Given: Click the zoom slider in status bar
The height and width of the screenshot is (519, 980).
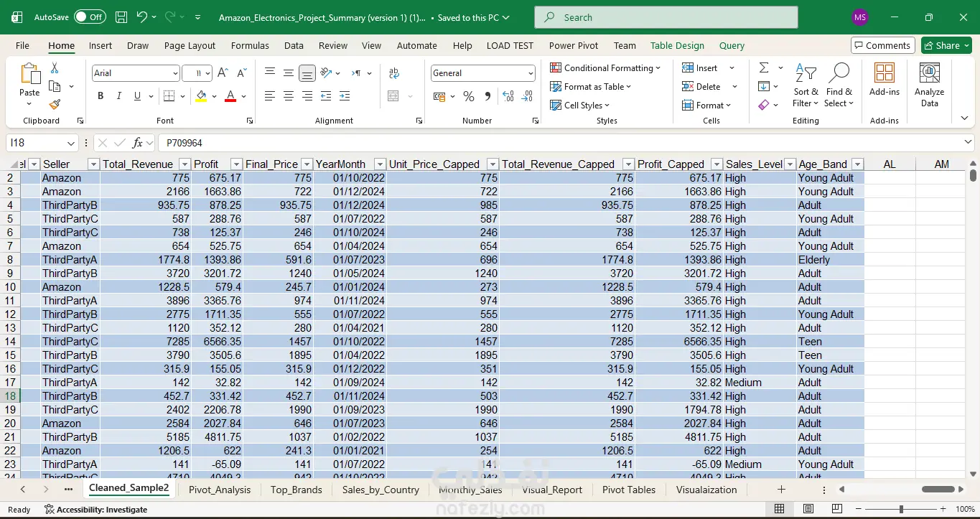Looking at the screenshot, I should tap(901, 509).
